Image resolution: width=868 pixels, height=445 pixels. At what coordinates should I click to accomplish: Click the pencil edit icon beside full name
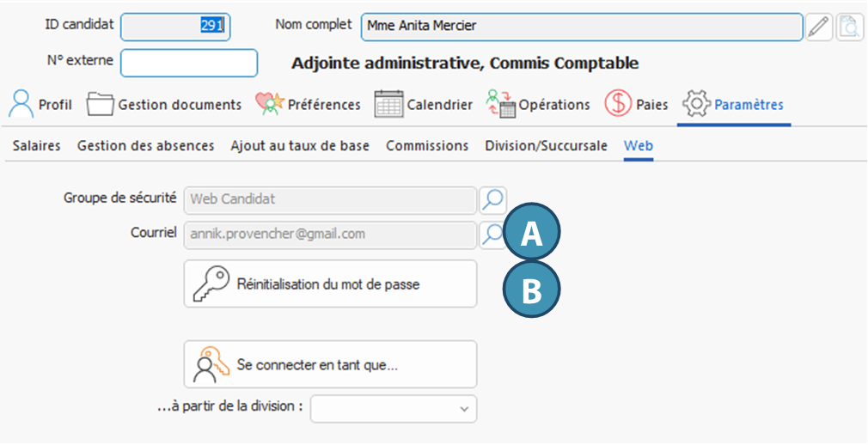[x=819, y=27]
